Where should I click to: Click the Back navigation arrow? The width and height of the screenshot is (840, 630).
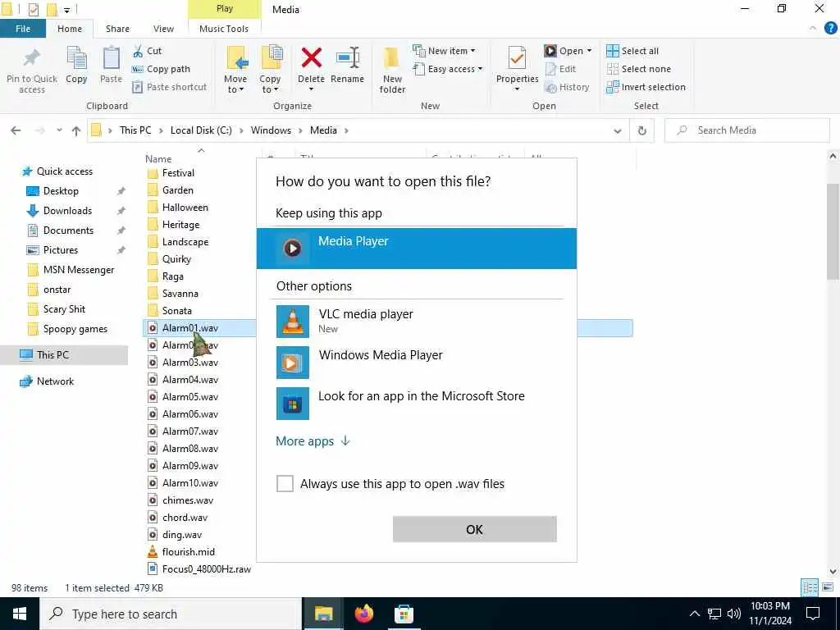pyautogui.click(x=16, y=130)
